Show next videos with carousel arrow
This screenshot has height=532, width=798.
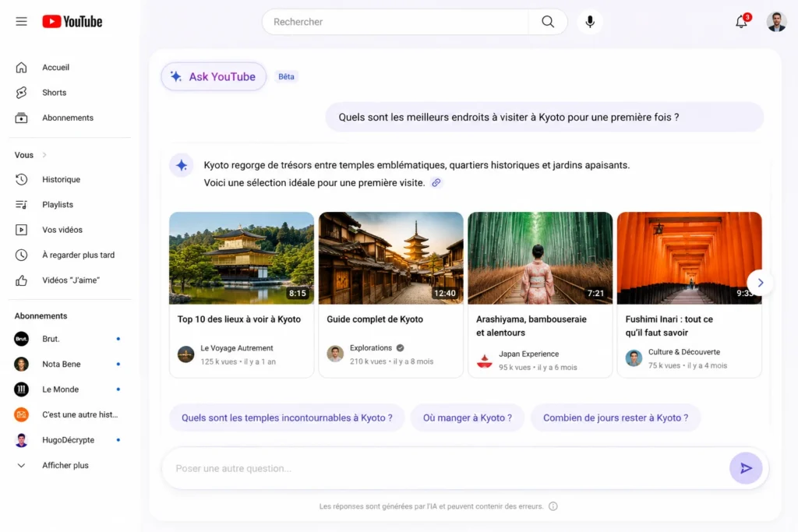click(x=760, y=283)
